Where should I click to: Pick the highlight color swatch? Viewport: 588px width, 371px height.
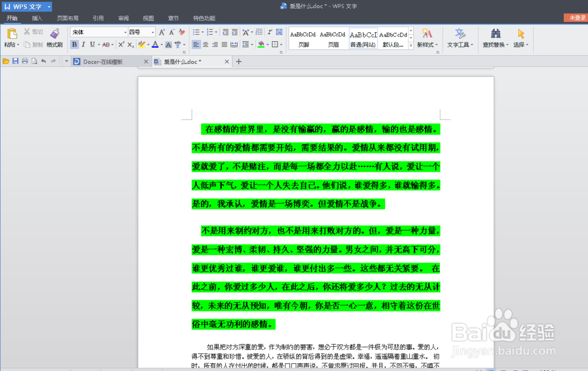point(142,44)
